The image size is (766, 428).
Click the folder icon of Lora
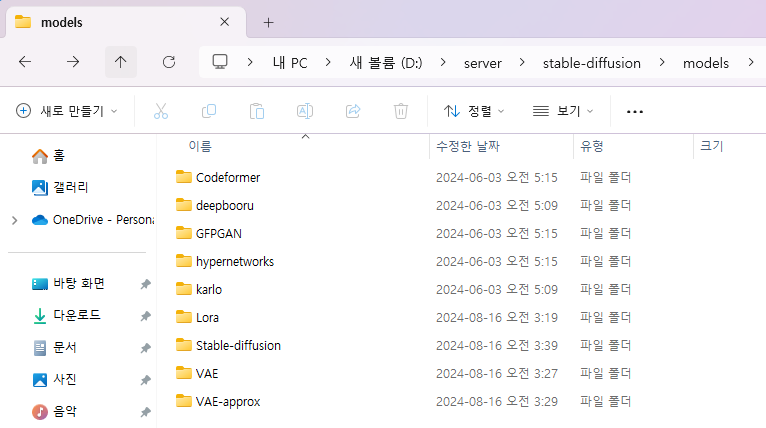point(184,317)
